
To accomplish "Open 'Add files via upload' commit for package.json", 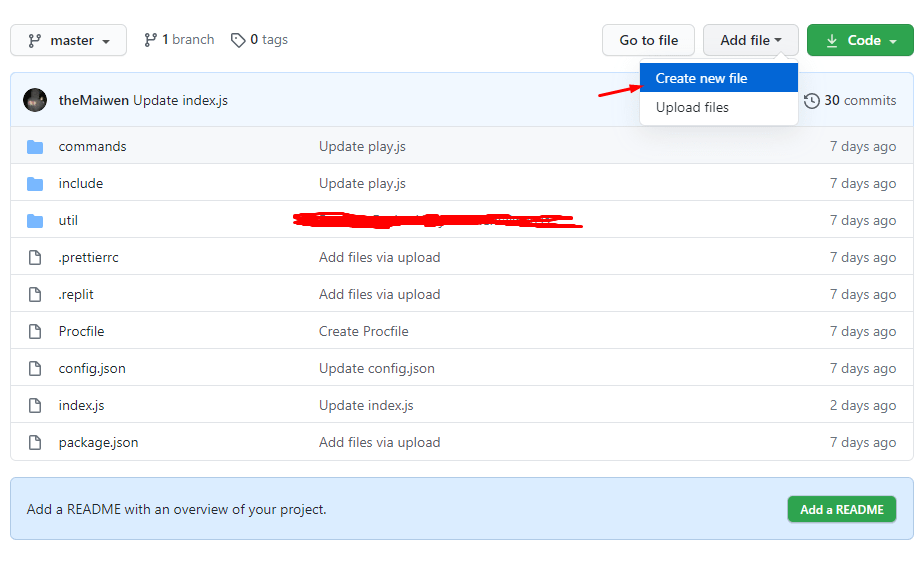I will pos(380,442).
